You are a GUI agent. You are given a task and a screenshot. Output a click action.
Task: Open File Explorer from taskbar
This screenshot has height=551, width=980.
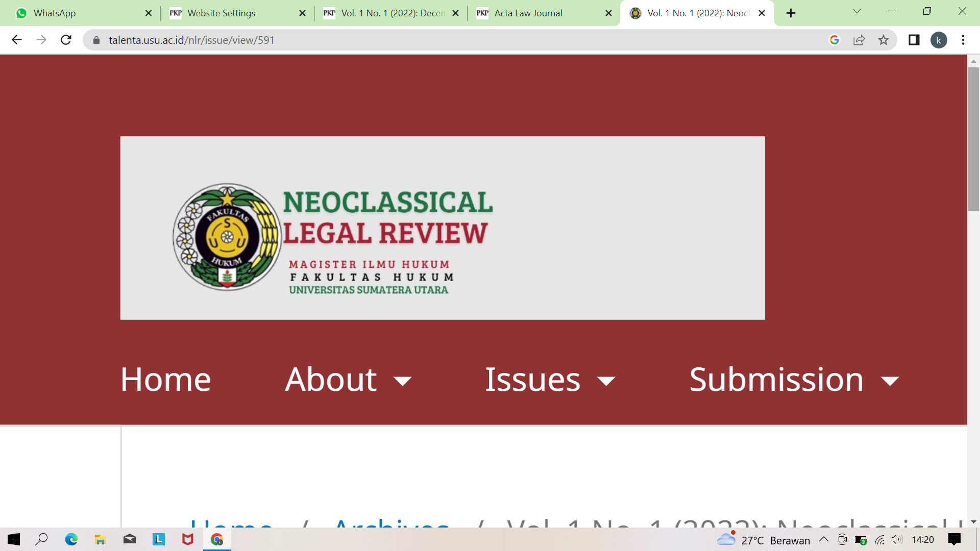[x=100, y=539]
